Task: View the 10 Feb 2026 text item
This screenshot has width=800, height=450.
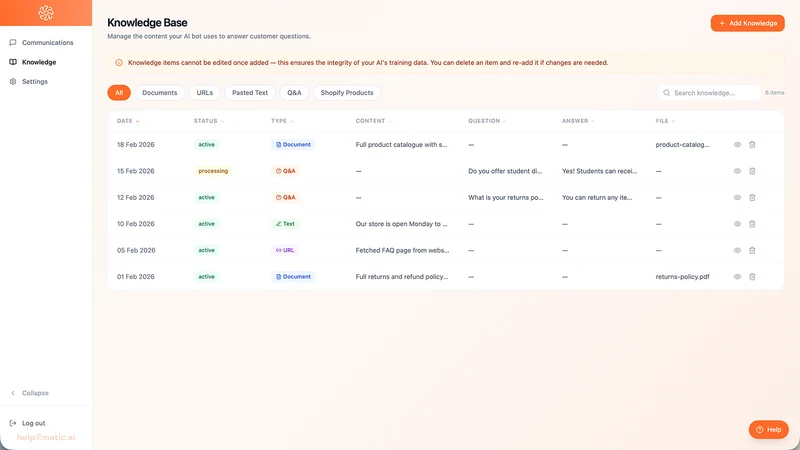Action: pyautogui.click(x=737, y=224)
